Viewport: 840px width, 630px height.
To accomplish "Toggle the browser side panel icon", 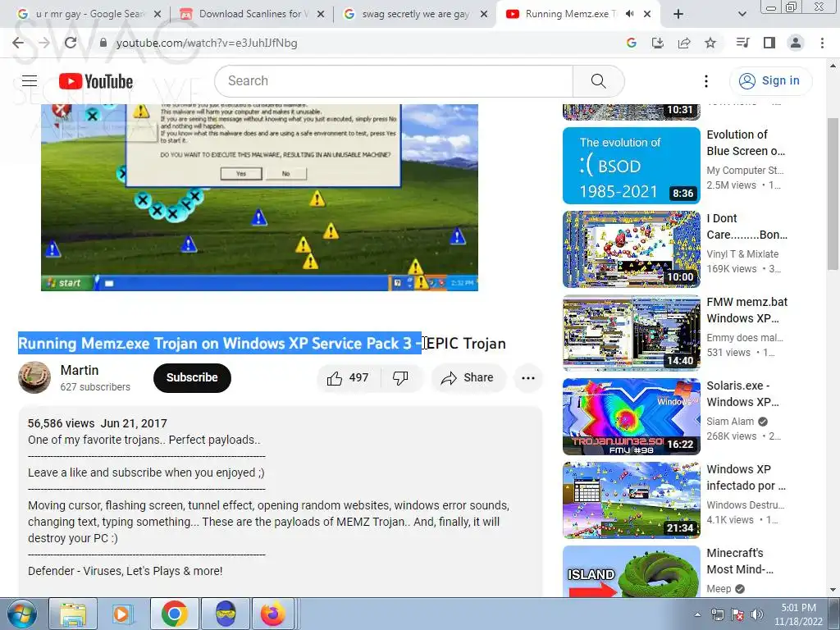I will pos(769,43).
